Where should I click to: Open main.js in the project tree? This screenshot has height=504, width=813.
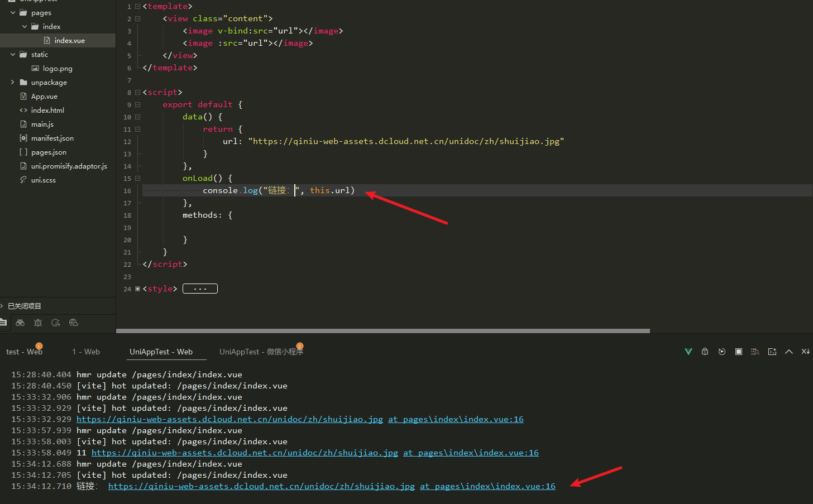click(x=42, y=124)
